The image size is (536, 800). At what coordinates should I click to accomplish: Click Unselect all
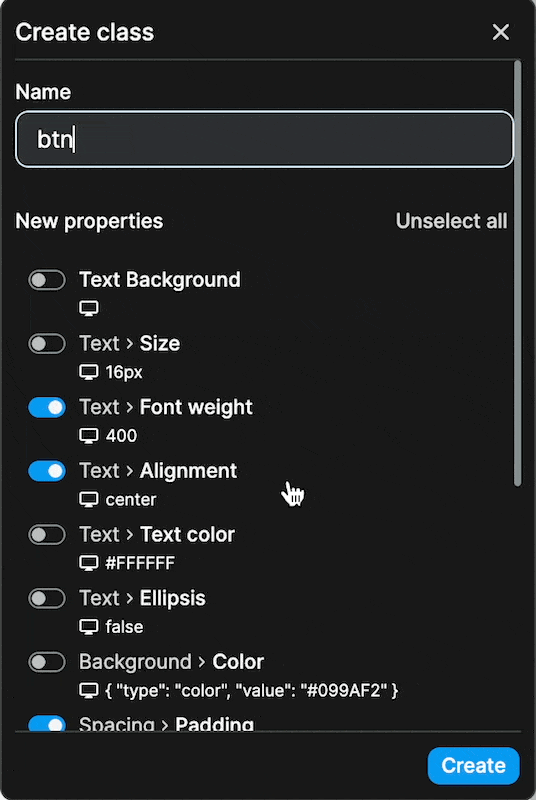tap(451, 221)
